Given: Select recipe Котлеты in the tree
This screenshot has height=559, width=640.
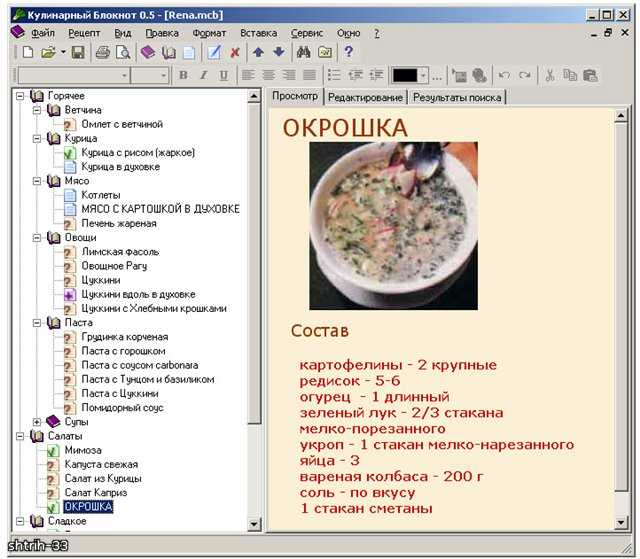Looking at the screenshot, I should coord(100,195).
